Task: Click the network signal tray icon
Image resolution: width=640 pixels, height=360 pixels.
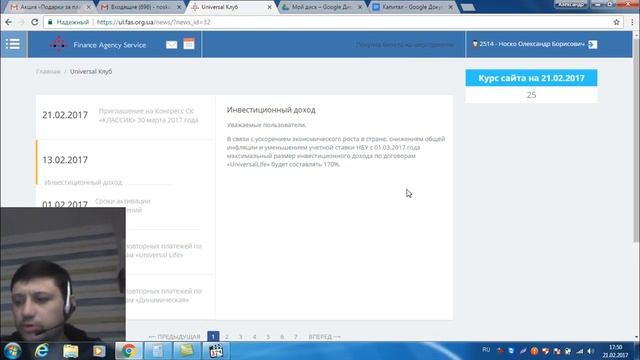Action: click(580, 351)
